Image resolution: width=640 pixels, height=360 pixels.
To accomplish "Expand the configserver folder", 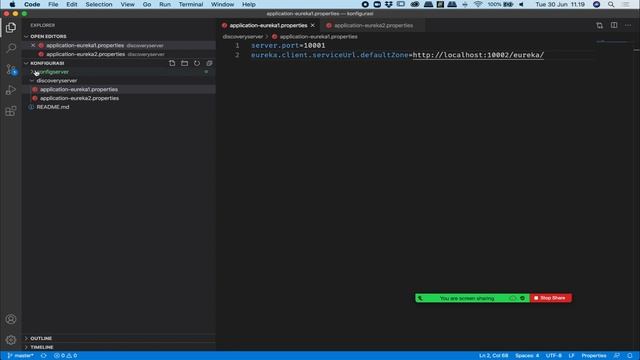I will pyautogui.click(x=53, y=72).
